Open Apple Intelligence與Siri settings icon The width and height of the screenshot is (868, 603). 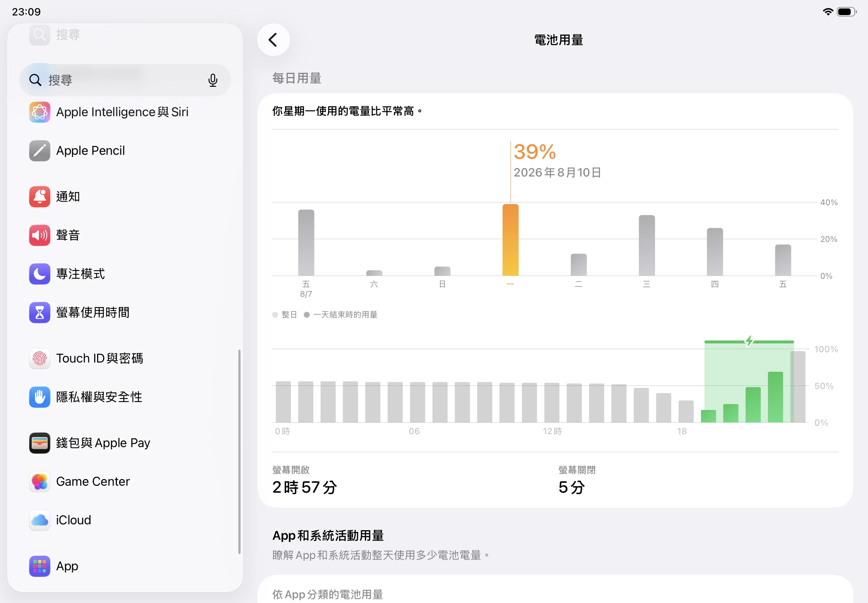click(x=40, y=112)
